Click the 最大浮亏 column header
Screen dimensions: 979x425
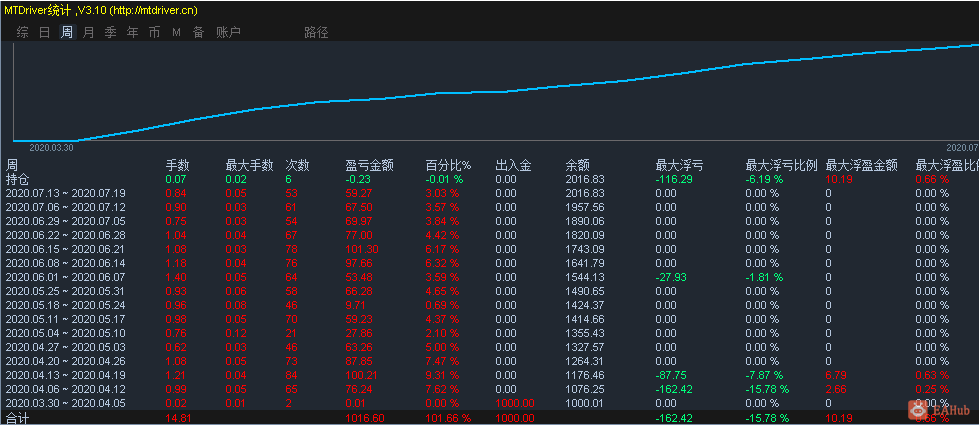click(679, 165)
